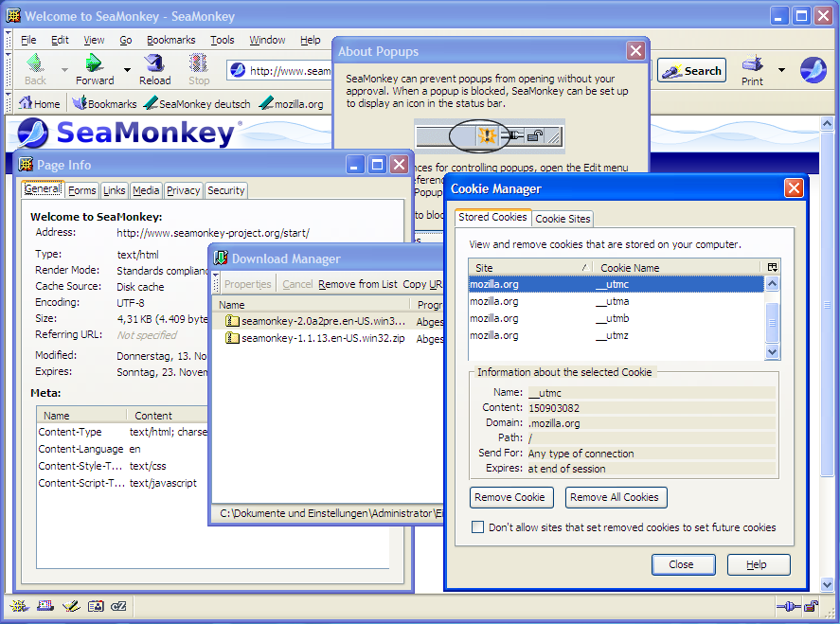Expand the Print button dropdown arrow

click(781, 70)
